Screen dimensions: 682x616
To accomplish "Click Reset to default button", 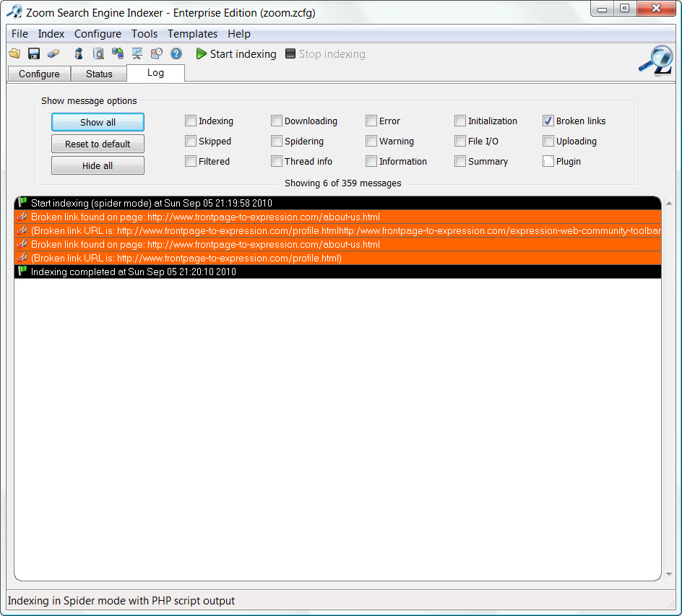I will click(98, 144).
